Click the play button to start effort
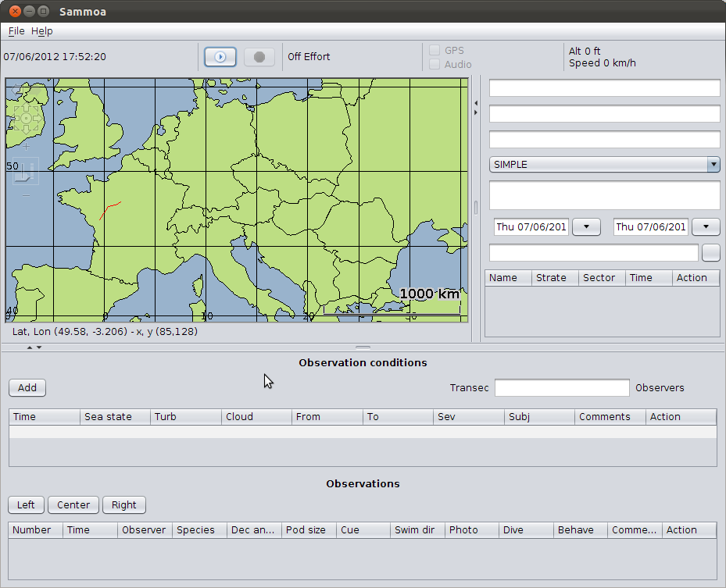This screenshot has height=588, width=726. point(220,57)
